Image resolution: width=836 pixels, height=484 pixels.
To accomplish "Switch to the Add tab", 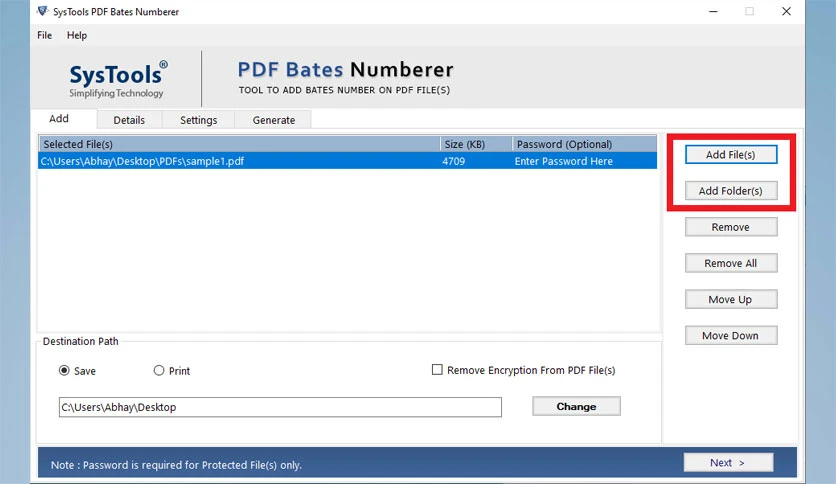I will pyautogui.click(x=59, y=119).
